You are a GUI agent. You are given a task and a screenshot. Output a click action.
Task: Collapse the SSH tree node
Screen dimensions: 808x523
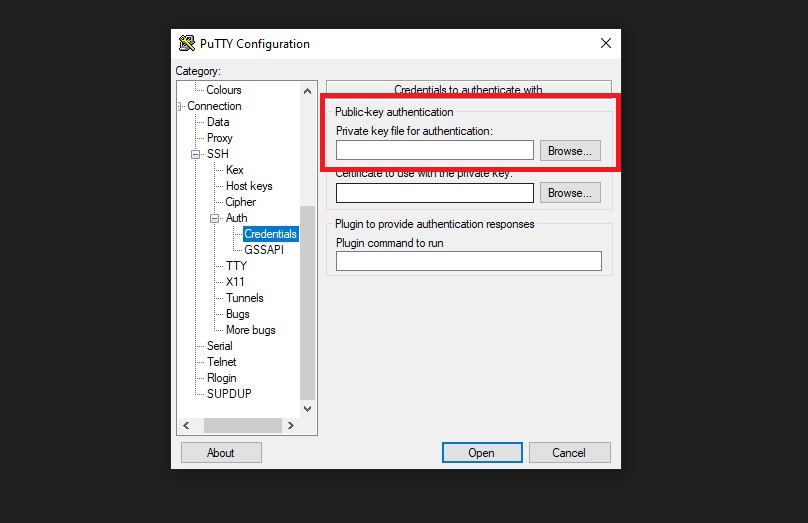(x=197, y=154)
